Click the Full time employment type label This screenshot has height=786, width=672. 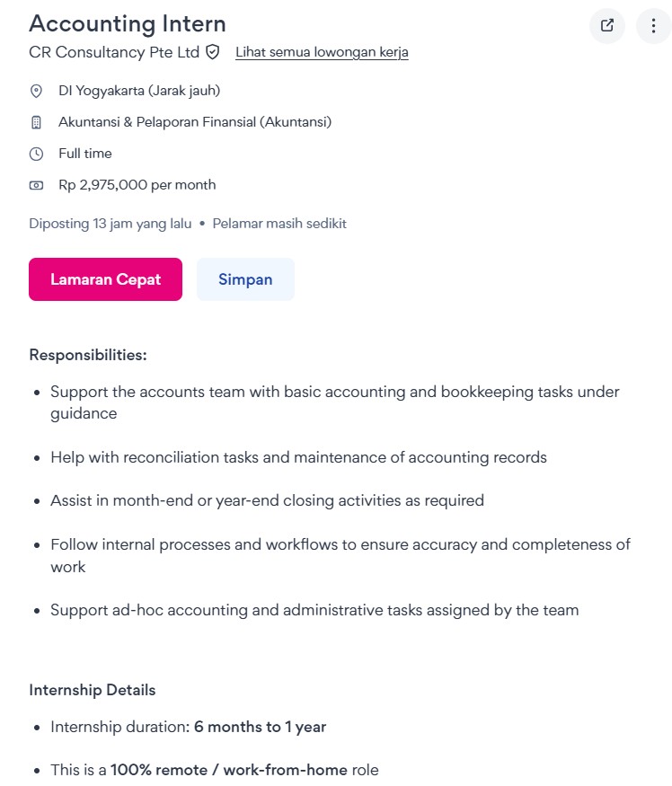point(85,154)
